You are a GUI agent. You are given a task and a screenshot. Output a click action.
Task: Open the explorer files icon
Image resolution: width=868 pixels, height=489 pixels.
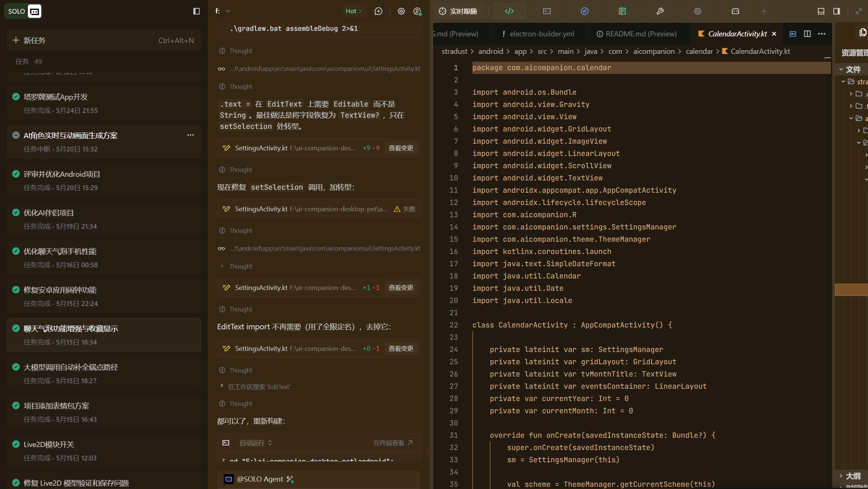862,33
